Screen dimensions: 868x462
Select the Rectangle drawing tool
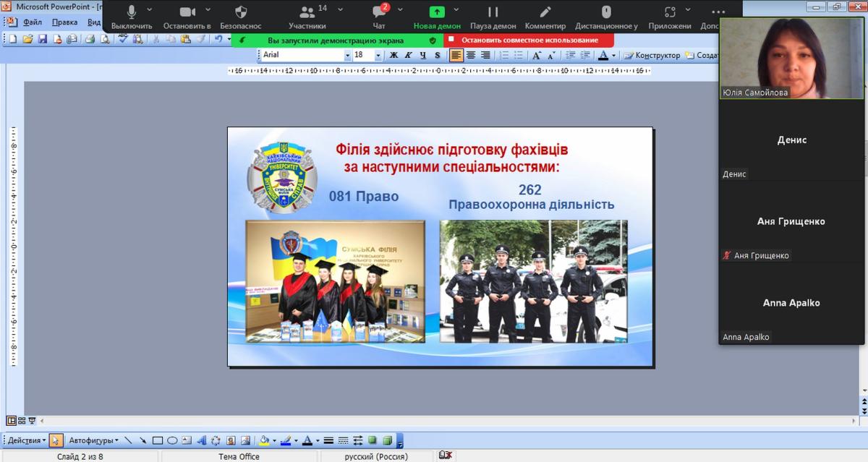pos(158,440)
